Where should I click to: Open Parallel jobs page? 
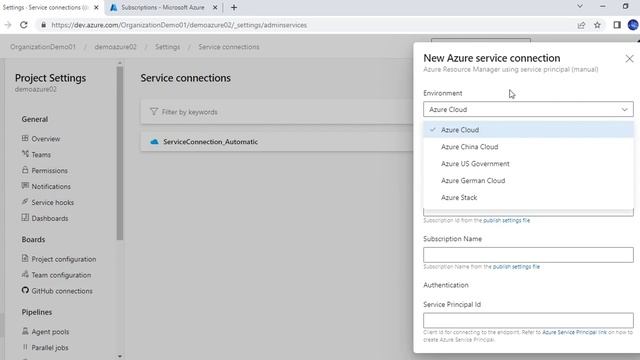(50, 348)
